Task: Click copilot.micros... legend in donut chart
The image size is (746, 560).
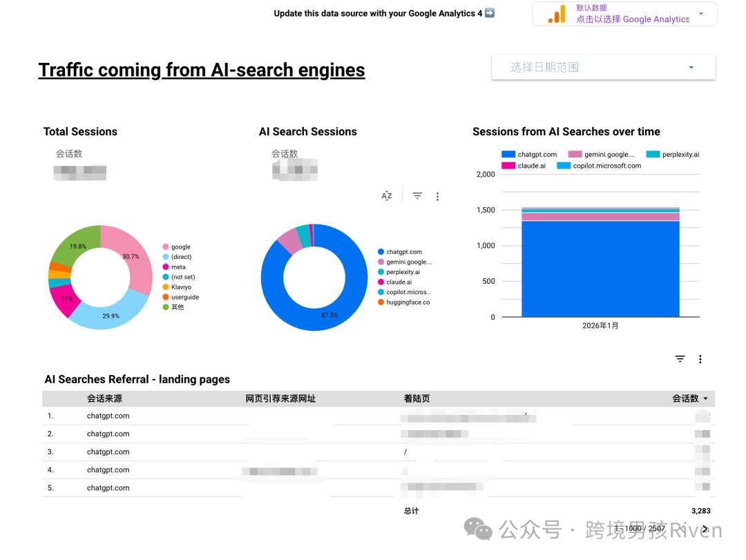Action: (404, 291)
